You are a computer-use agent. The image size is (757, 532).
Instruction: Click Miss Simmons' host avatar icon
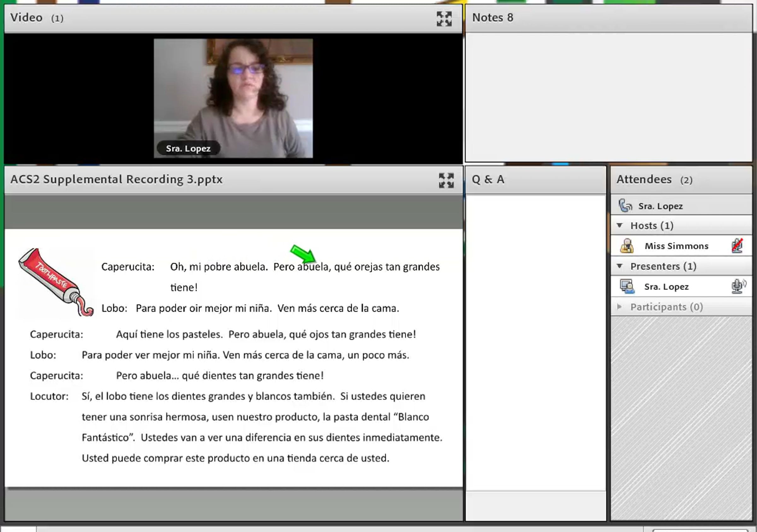click(x=626, y=246)
